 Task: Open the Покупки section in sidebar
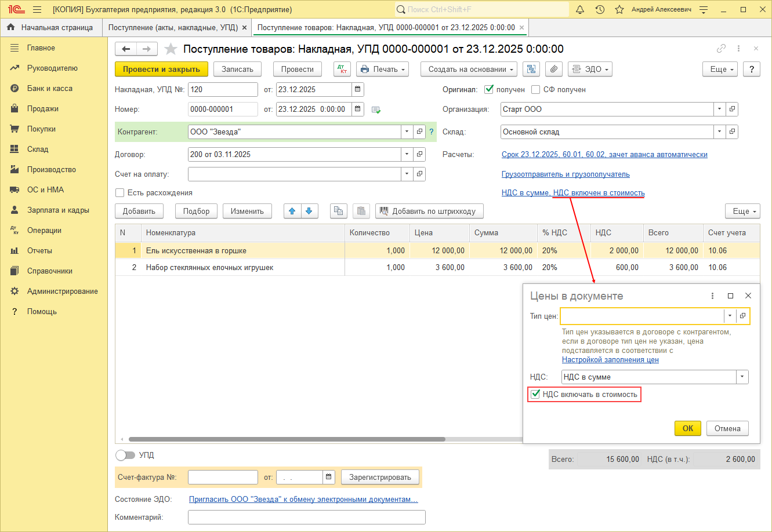(x=41, y=129)
